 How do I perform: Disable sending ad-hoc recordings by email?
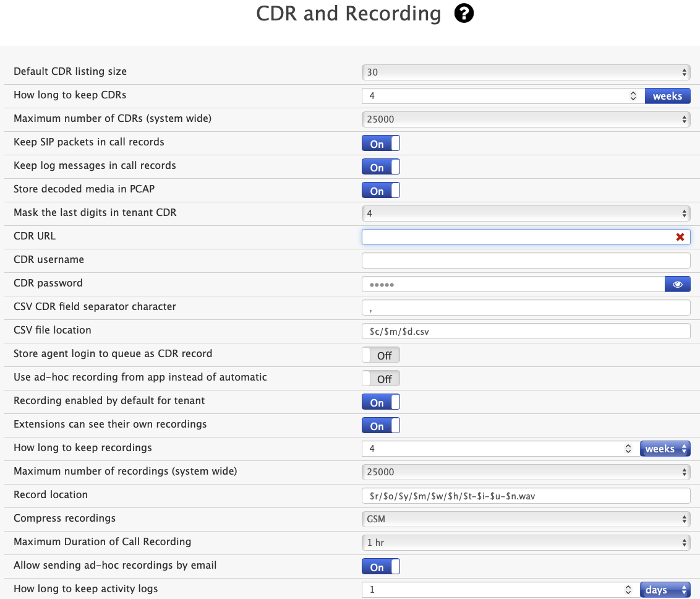(x=380, y=566)
